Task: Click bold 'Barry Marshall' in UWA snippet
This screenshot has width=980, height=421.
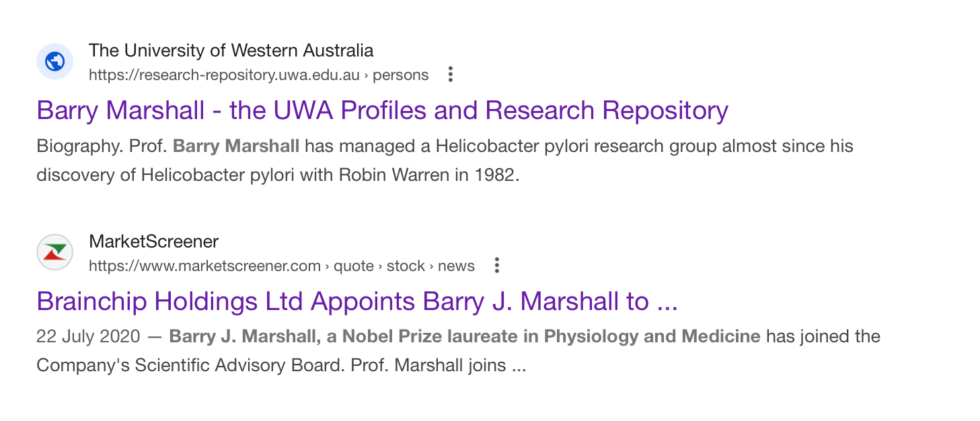Action: click(x=236, y=146)
